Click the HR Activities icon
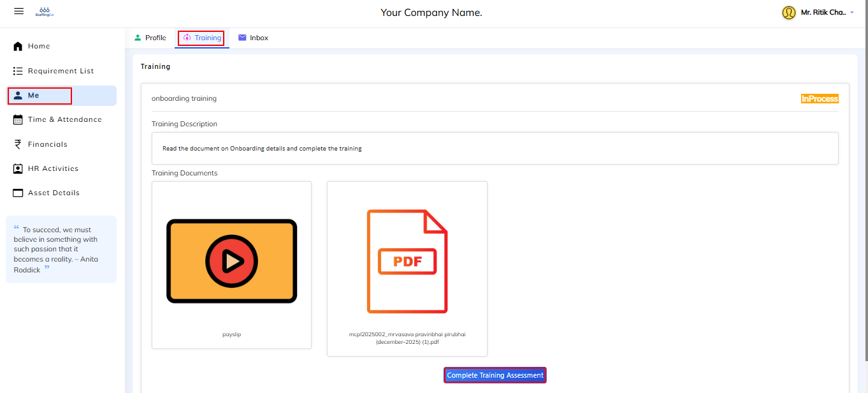Image resolution: width=868 pixels, height=393 pixels. pyautogui.click(x=18, y=168)
